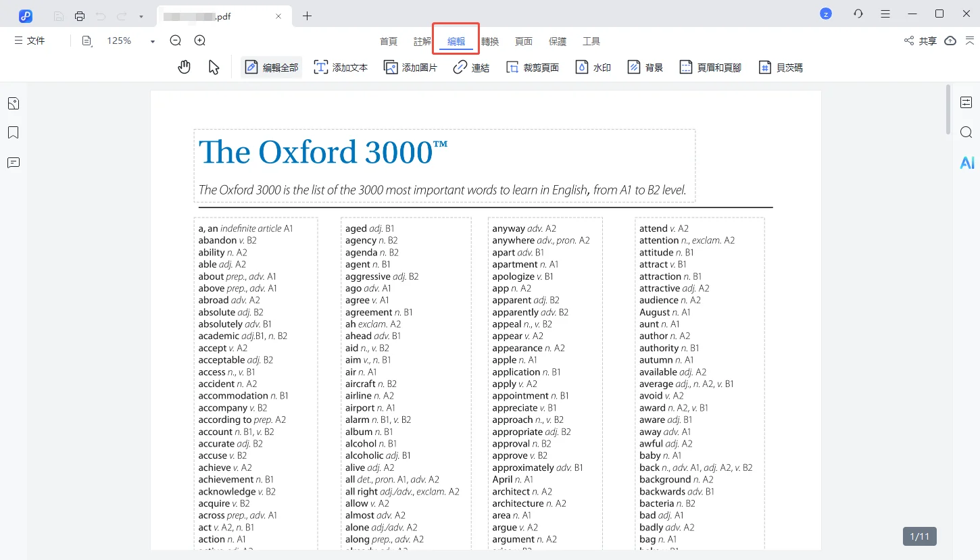The height and width of the screenshot is (560, 980).
Task: Open the AI assistant panel
Action: [966, 163]
